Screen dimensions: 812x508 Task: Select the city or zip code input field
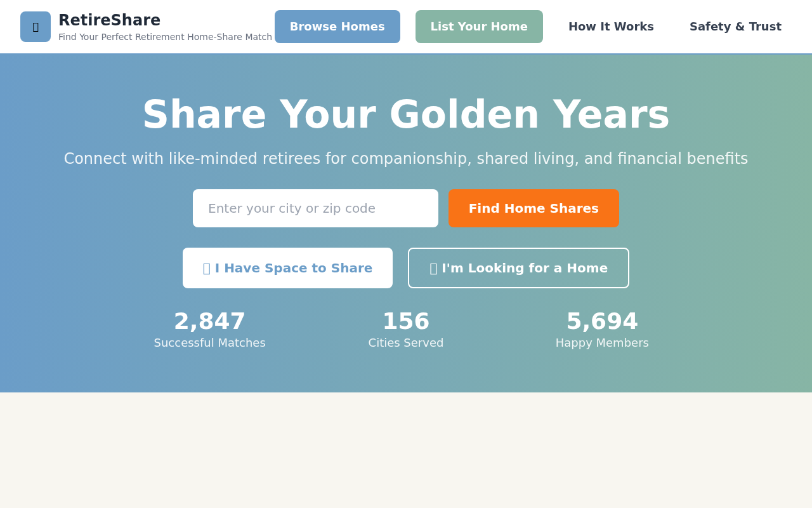(x=315, y=208)
